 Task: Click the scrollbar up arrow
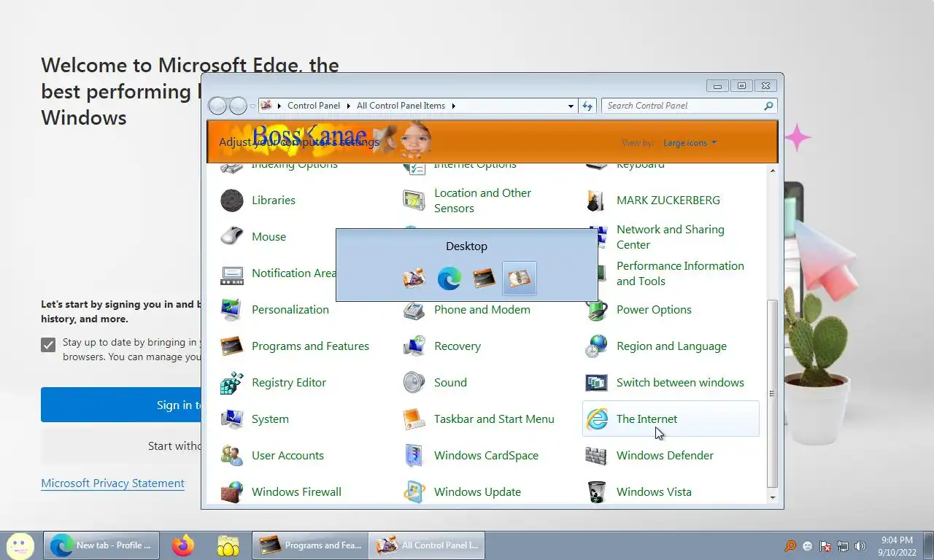773,171
